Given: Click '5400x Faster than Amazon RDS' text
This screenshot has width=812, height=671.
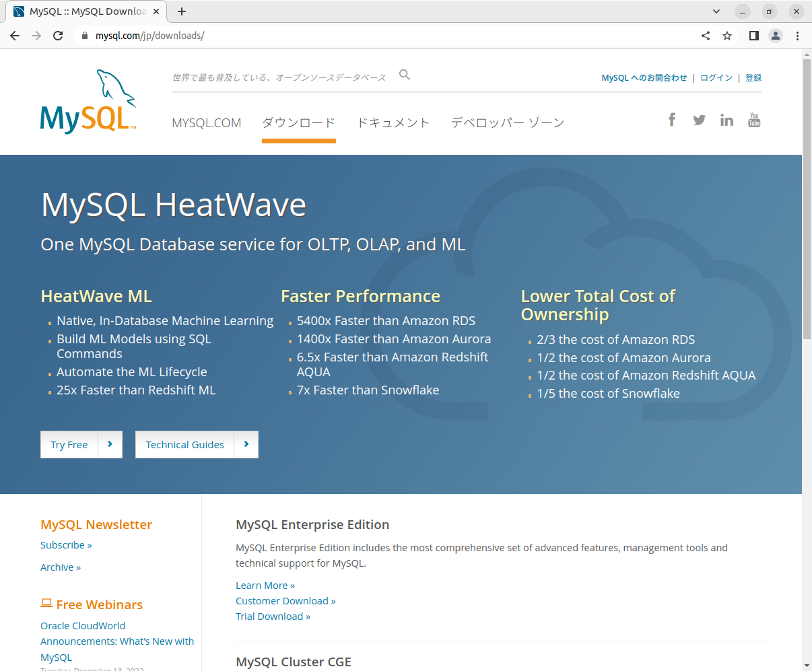Looking at the screenshot, I should [x=386, y=321].
